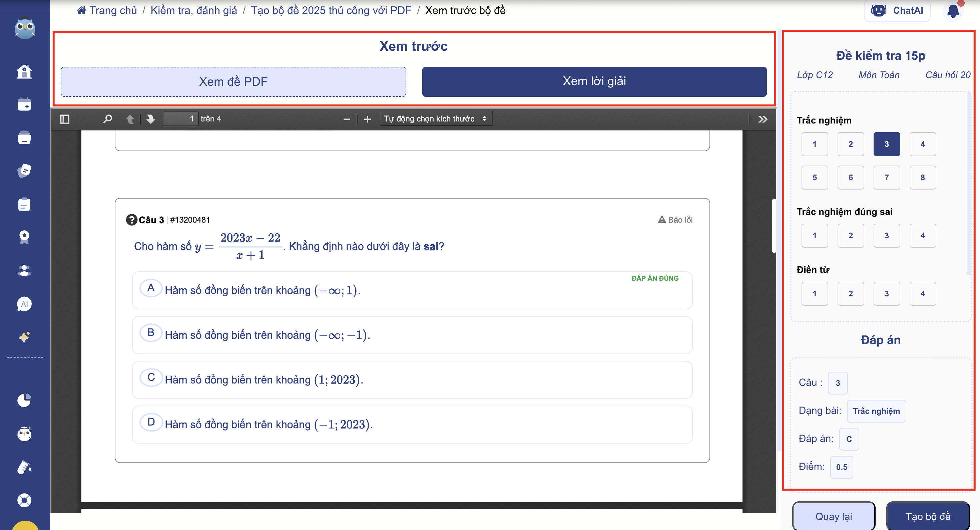The height and width of the screenshot is (530, 980).
Task: Click the Quay lại button
Action: pyautogui.click(x=834, y=516)
